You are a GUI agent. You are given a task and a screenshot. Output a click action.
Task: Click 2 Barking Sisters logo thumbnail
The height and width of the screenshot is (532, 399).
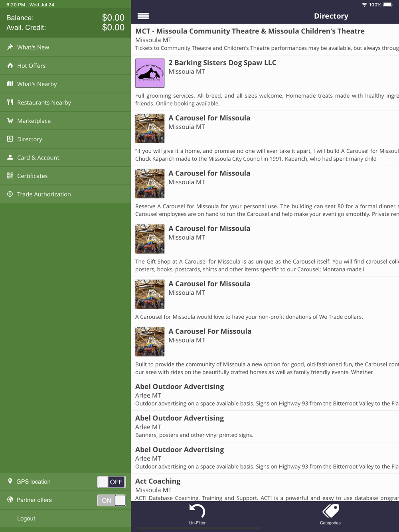click(x=150, y=73)
